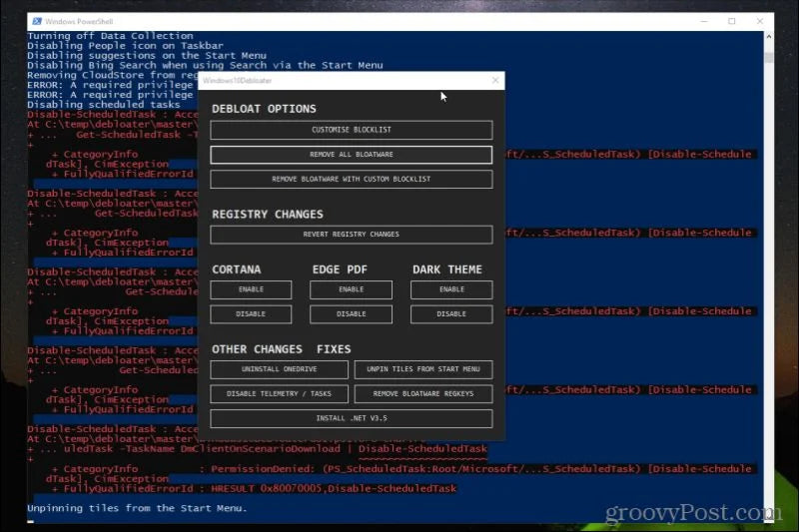Select Remove Bloatware With Custom Blocklist

(x=352, y=180)
